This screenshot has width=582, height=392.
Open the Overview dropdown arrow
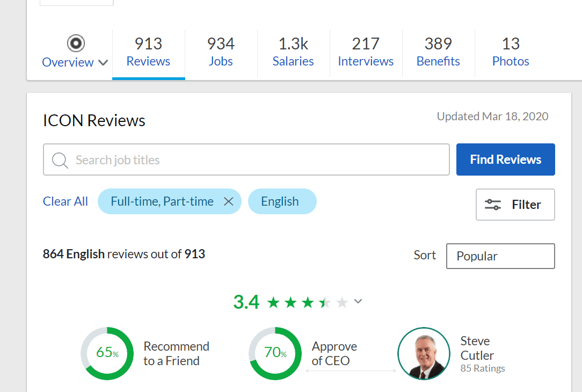coord(103,63)
